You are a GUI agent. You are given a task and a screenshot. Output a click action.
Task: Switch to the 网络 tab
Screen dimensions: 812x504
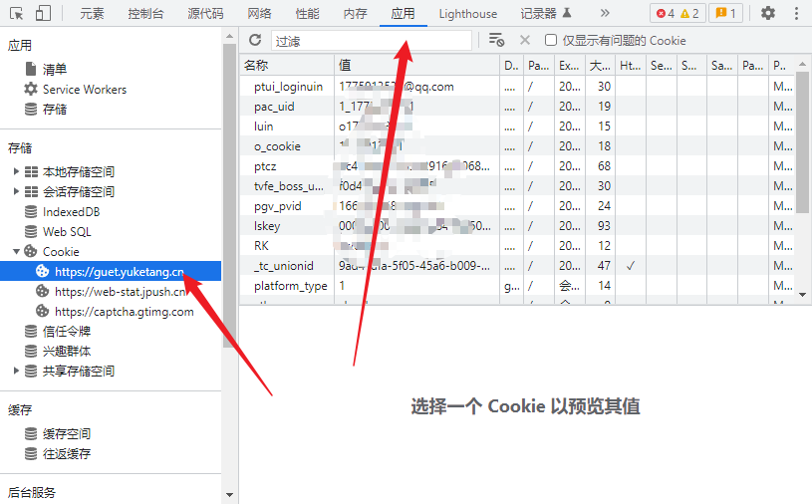click(x=259, y=14)
